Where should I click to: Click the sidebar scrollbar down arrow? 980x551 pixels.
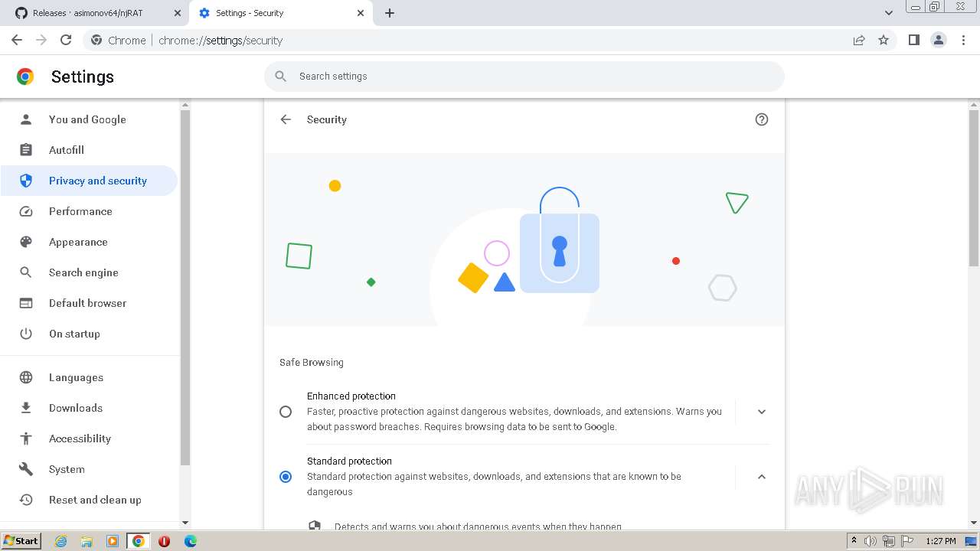[185, 523]
